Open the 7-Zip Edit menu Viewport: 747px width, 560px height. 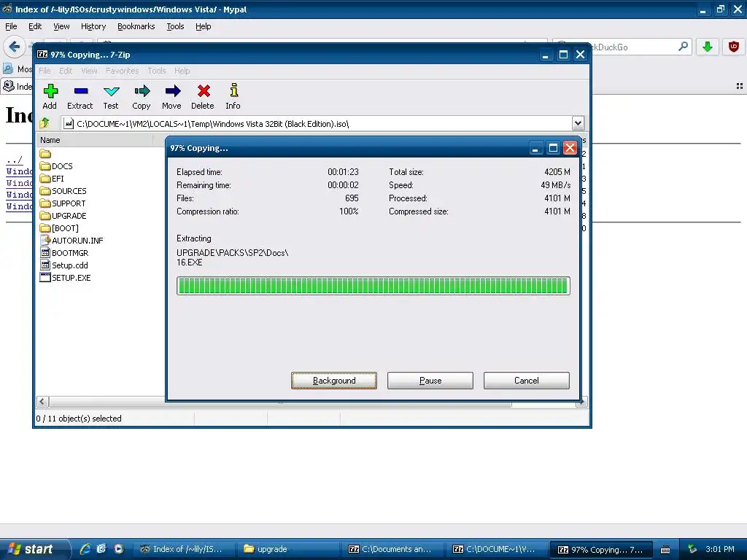66,71
